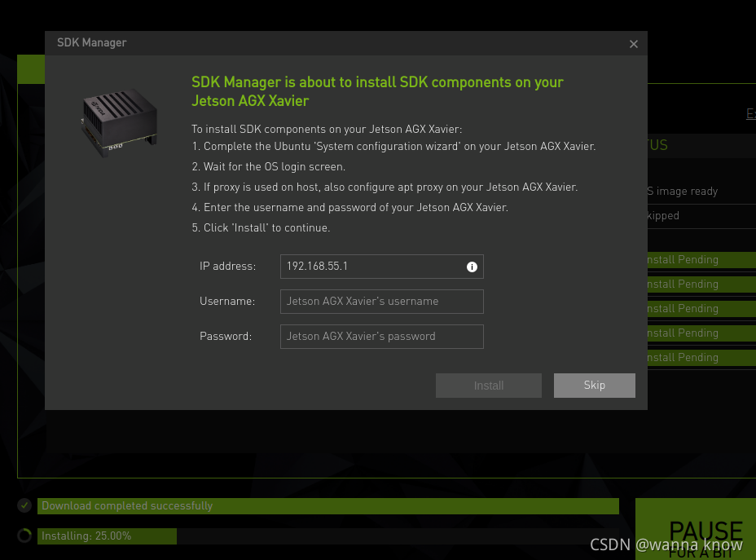
Task: Focus the Username input field
Action: click(x=381, y=302)
